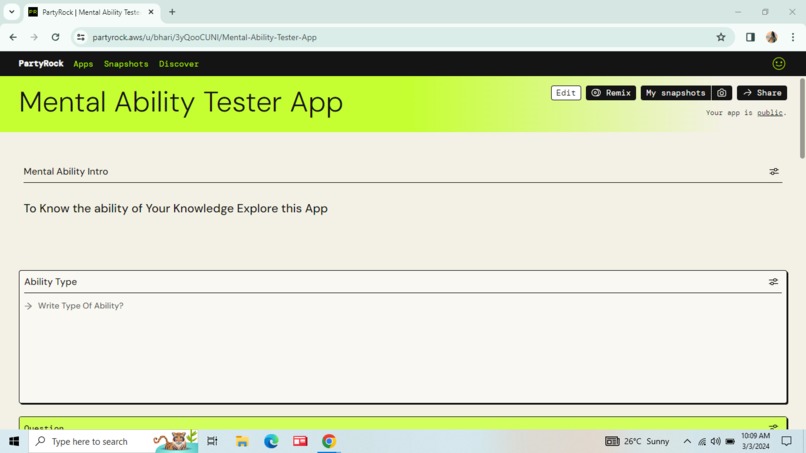The width and height of the screenshot is (806, 453).
Task: Open Windows notification center
Action: coord(786,441)
